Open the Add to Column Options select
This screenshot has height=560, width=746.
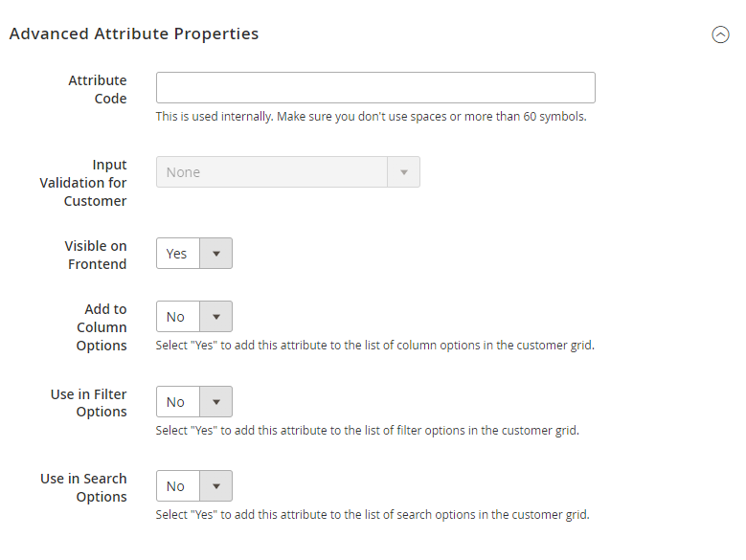tap(194, 317)
